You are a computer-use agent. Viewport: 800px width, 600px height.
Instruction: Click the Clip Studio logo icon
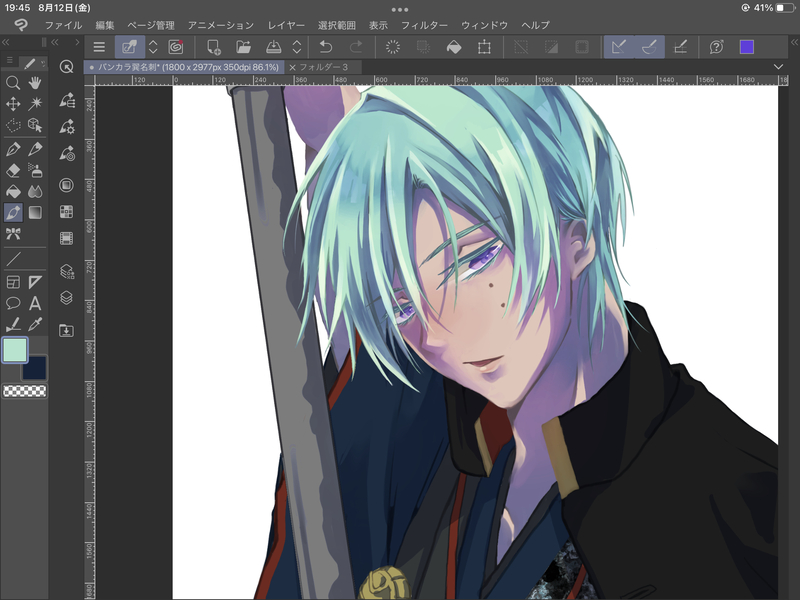(21, 24)
